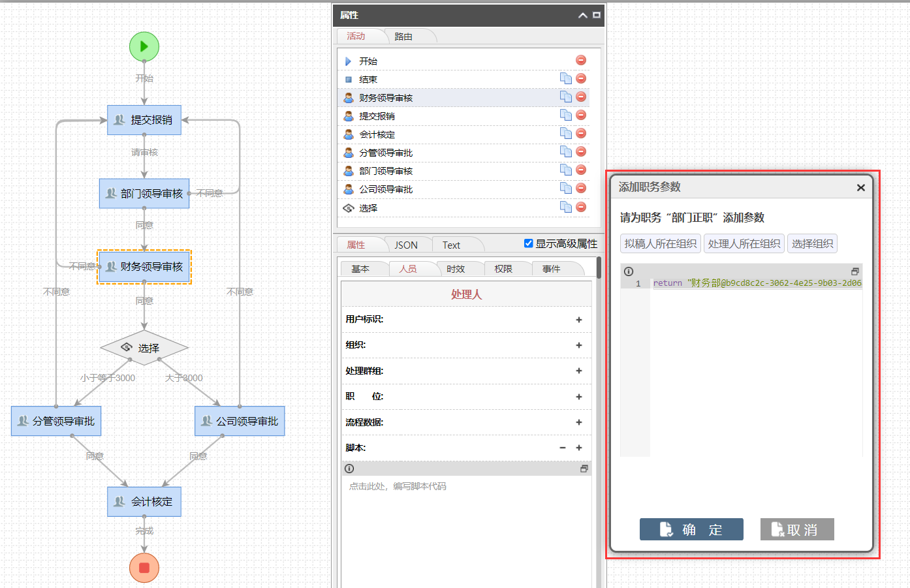Image resolution: width=910 pixels, height=588 pixels.
Task: Delete the 开始 activity with red minus icon
Action: (x=581, y=60)
